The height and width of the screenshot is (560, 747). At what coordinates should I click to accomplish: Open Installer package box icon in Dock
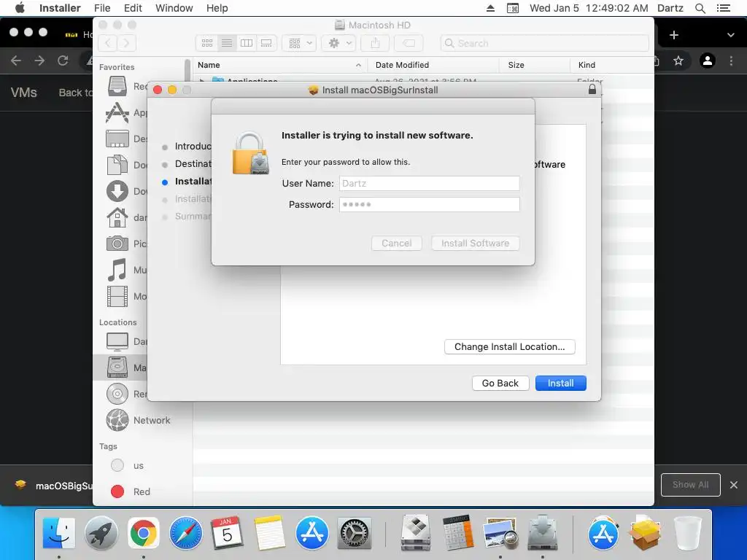click(x=645, y=533)
